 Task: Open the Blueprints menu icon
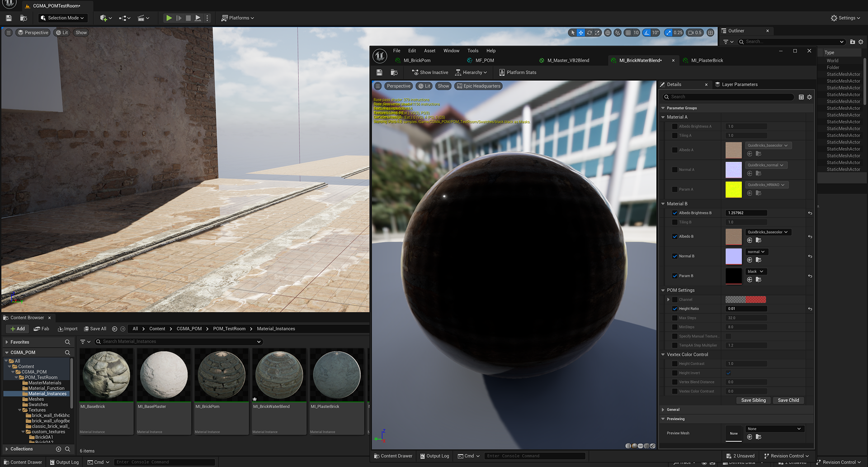(x=124, y=18)
